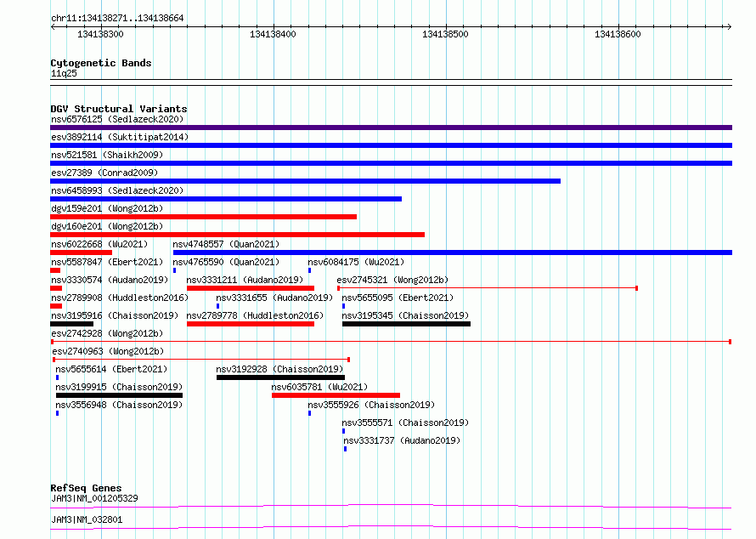The width and height of the screenshot is (756, 539).
Task: Click nsv4765590 (Quan2021) label
Action: [226, 262]
